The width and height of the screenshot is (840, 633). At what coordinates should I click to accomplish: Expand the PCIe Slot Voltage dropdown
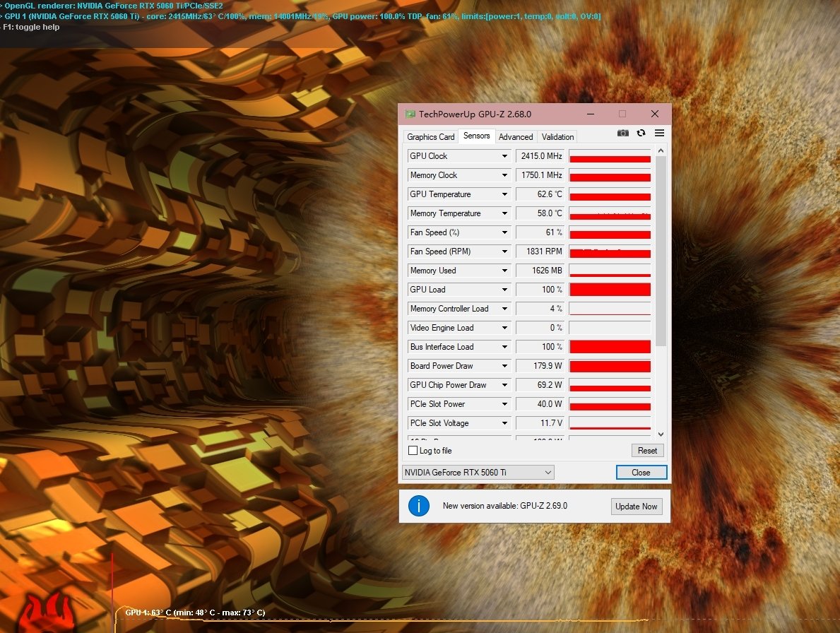tap(504, 423)
